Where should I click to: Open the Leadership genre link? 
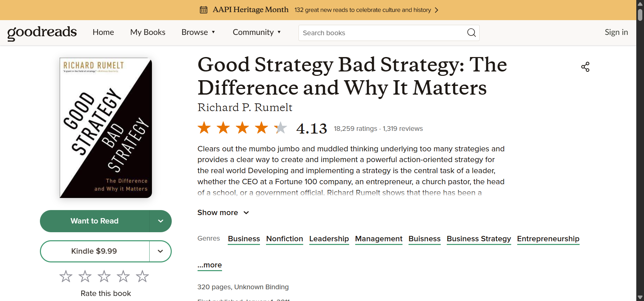pyautogui.click(x=329, y=239)
